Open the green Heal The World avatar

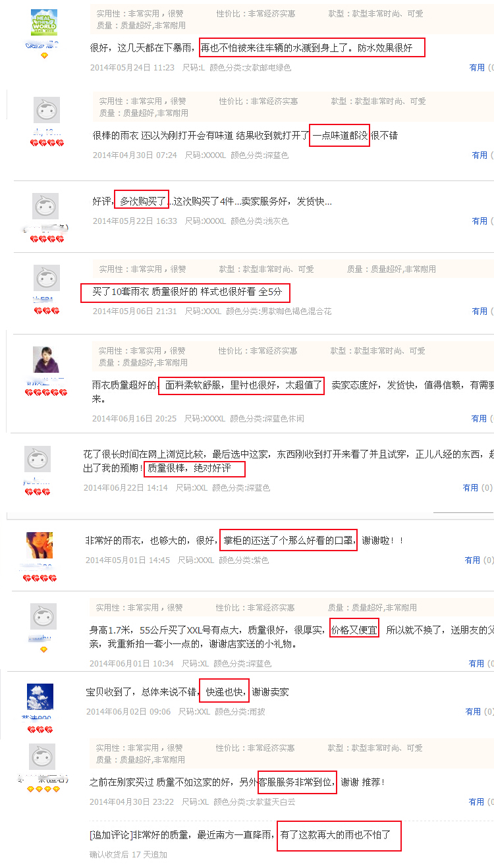point(44,23)
